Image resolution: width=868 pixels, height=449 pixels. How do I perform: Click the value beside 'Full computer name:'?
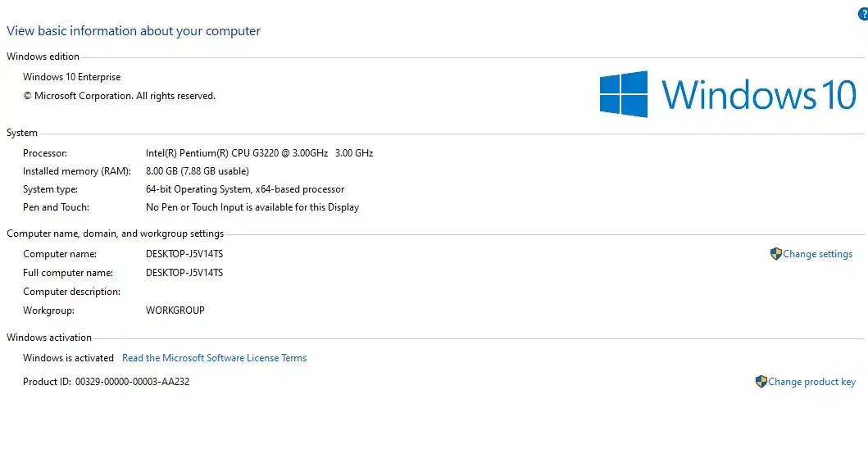pyautogui.click(x=184, y=273)
